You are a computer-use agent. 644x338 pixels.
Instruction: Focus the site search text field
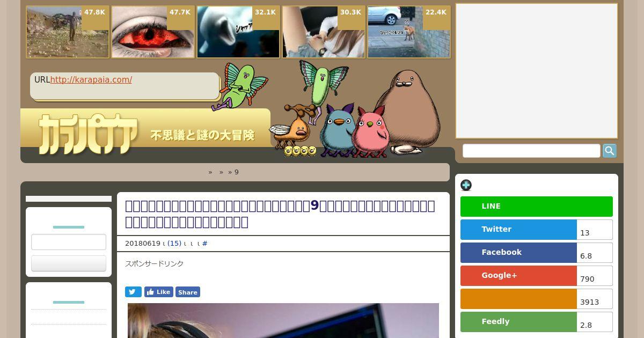[531, 151]
